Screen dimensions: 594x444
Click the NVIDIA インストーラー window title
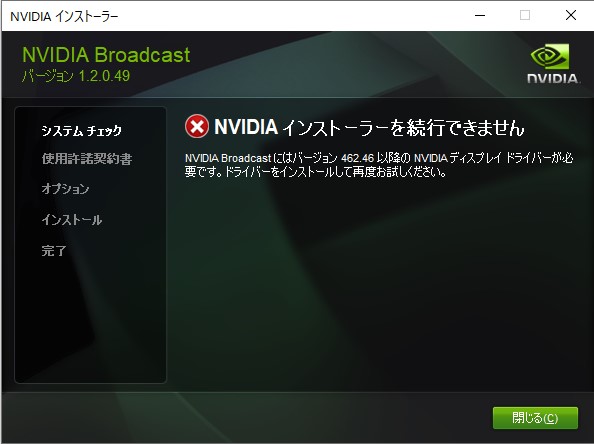[x=64, y=16]
